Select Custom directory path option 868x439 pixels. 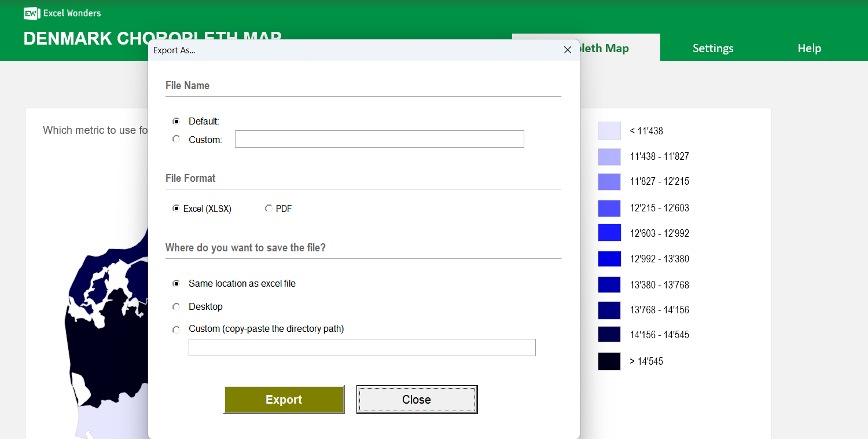176,330
